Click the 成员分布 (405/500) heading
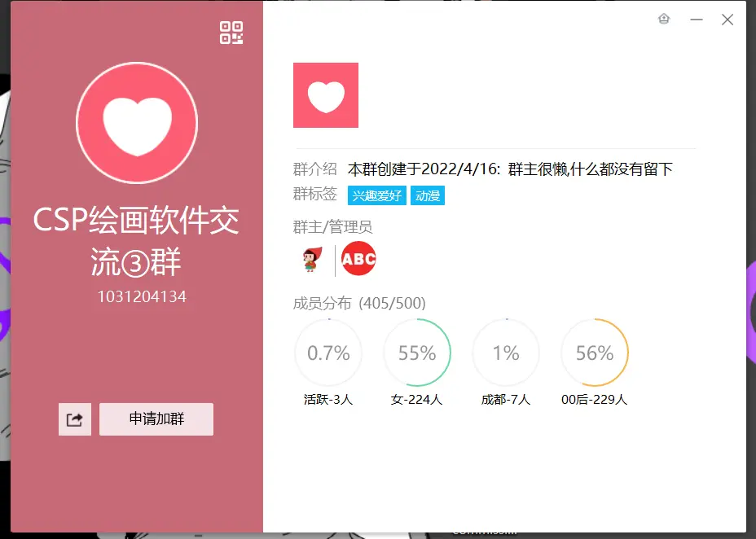 coord(359,304)
